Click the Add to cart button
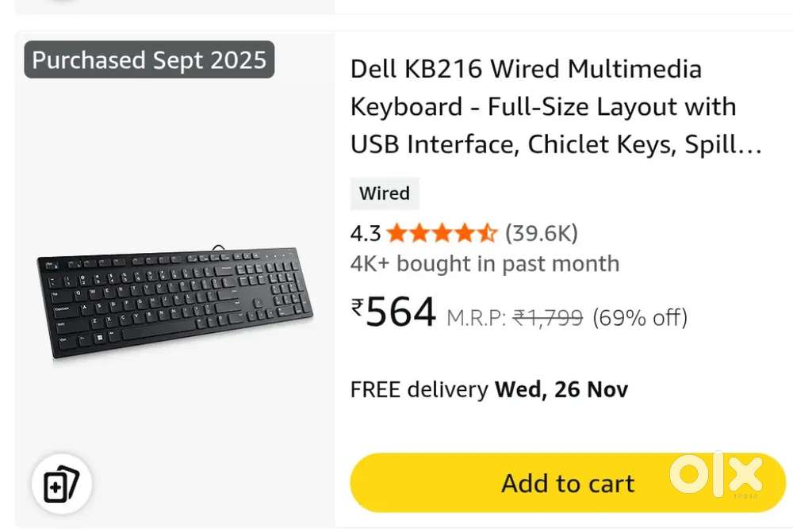793x532 pixels. [567, 483]
